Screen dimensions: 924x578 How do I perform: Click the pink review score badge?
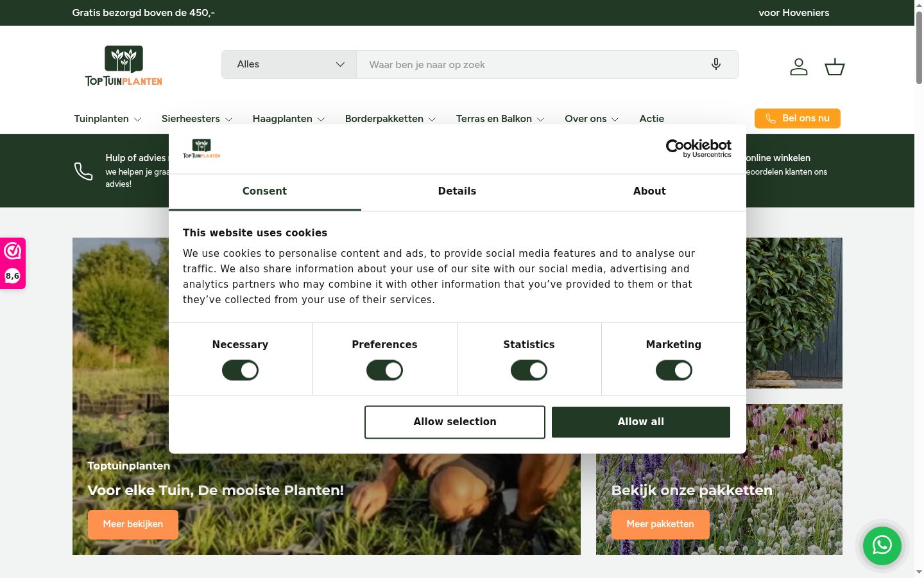12,263
